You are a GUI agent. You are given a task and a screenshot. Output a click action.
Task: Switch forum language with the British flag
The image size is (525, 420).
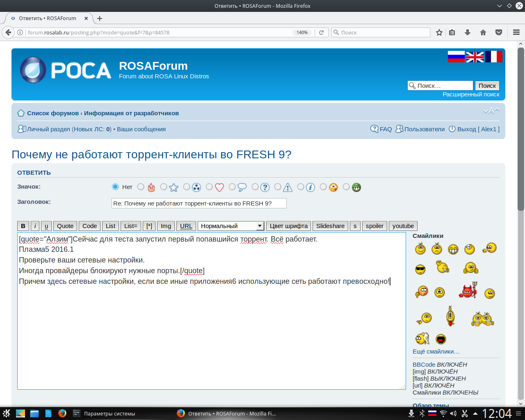pos(475,57)
